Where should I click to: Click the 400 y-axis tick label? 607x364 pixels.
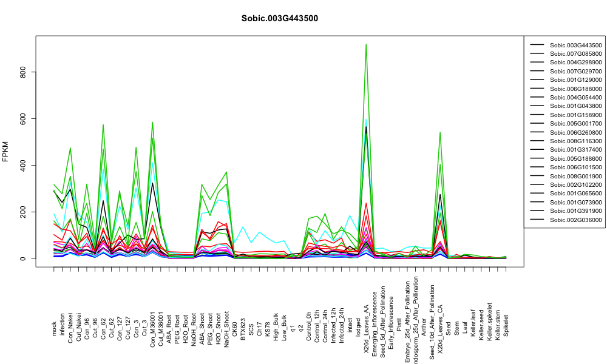pos(23,165)
